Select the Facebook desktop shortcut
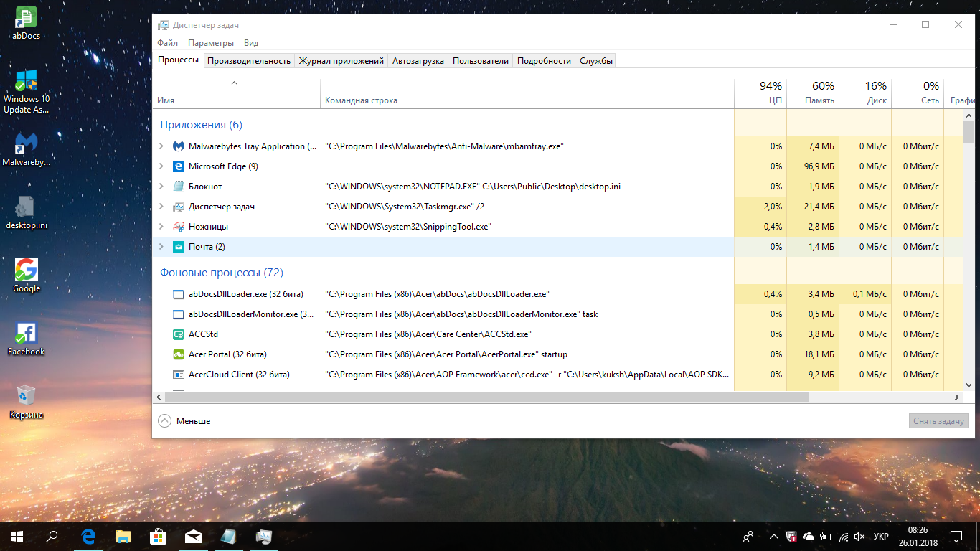 [27, 339]
